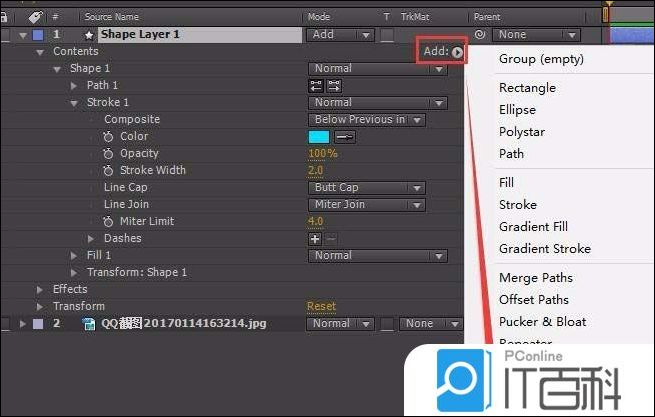Screen dimensions: 655x417
Task: Click the Source Name column header
Action: 112,17
